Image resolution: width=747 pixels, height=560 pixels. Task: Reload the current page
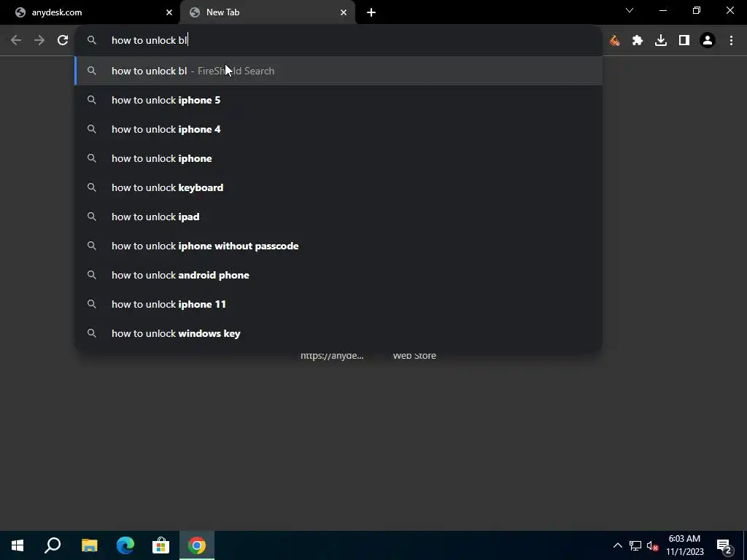[63, 41]
